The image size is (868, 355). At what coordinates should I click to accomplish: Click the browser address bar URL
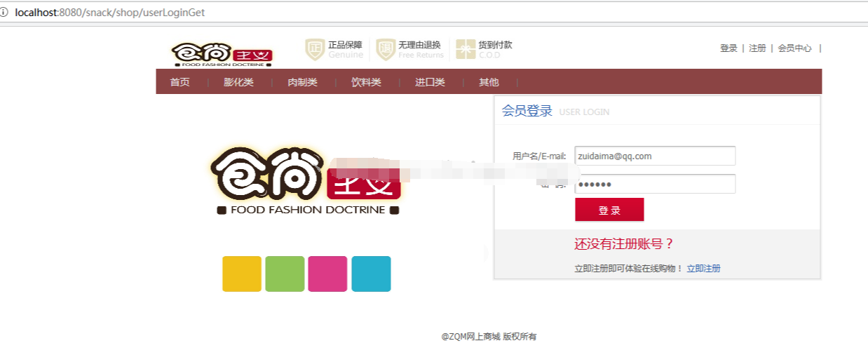click(x=110, y=13)
